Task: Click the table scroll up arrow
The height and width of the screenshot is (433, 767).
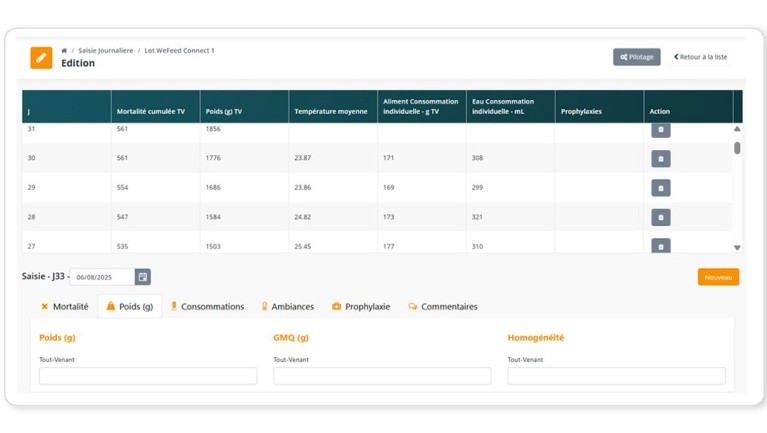Action: pyautogui.click(x=737, y=129)
